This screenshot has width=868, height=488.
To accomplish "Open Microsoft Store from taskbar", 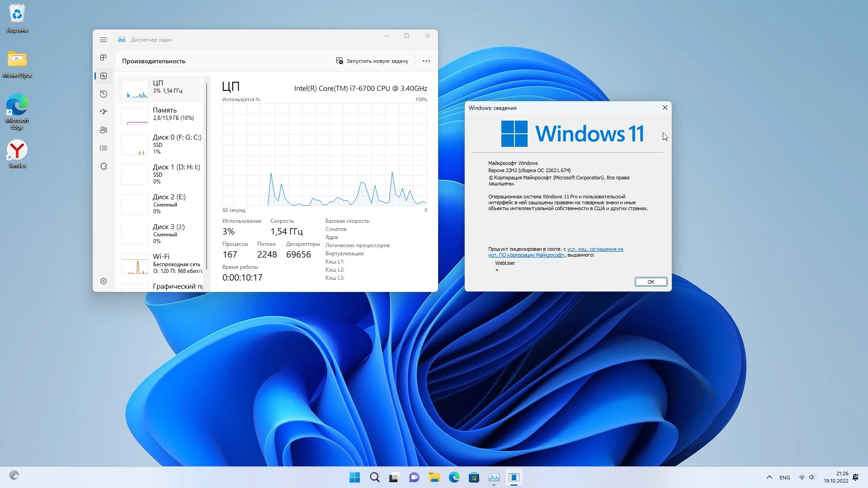I will (474, 477).
